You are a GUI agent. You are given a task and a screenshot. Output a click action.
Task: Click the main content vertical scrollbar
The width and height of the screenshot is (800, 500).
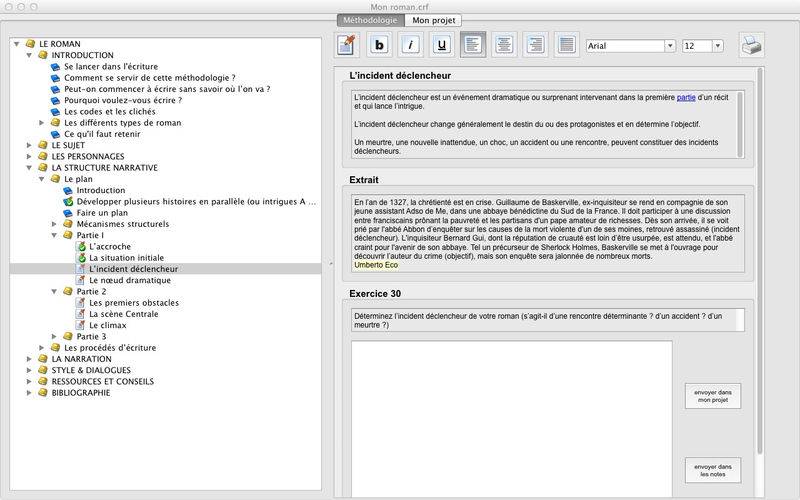[x=760, y=260]
